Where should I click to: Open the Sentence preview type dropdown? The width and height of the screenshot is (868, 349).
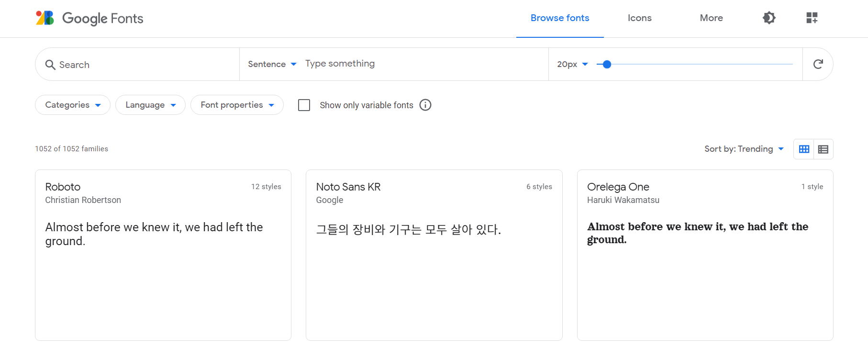pyautogui.click(x=272, y=64)
